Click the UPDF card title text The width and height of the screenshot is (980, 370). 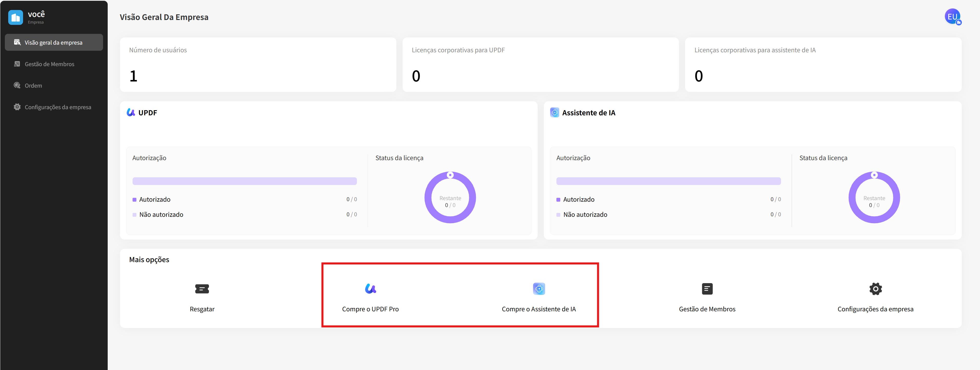[x=148, y=112]
